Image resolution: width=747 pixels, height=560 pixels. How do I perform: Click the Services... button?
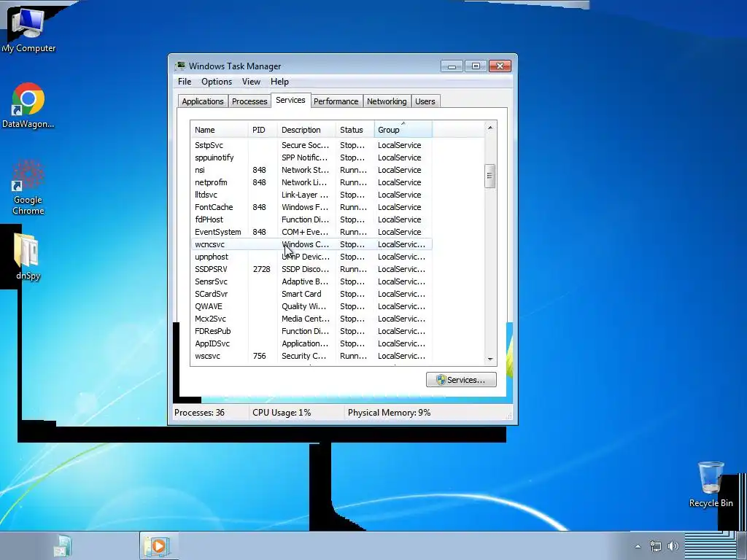click(461, 379)
